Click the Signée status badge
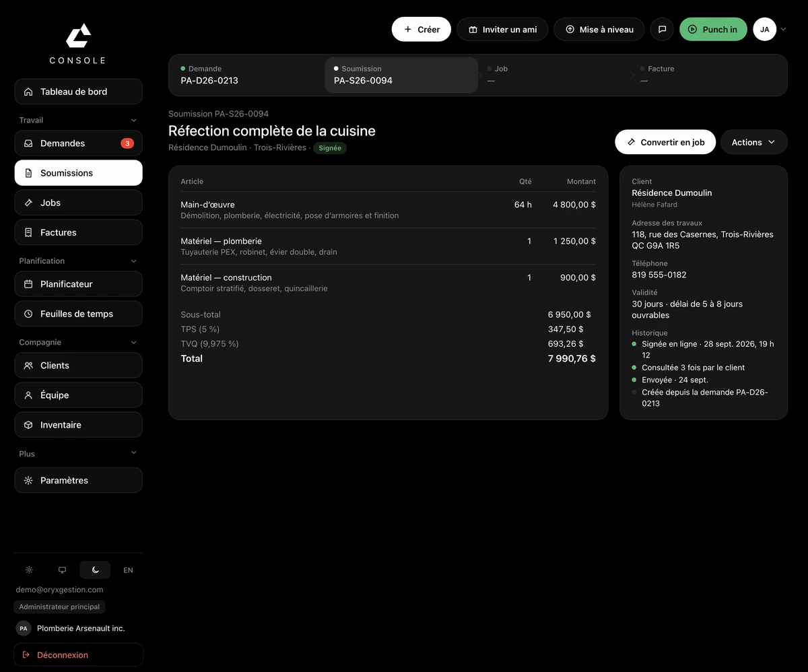The width and height of the screenshot is (808, 672). 330,148
